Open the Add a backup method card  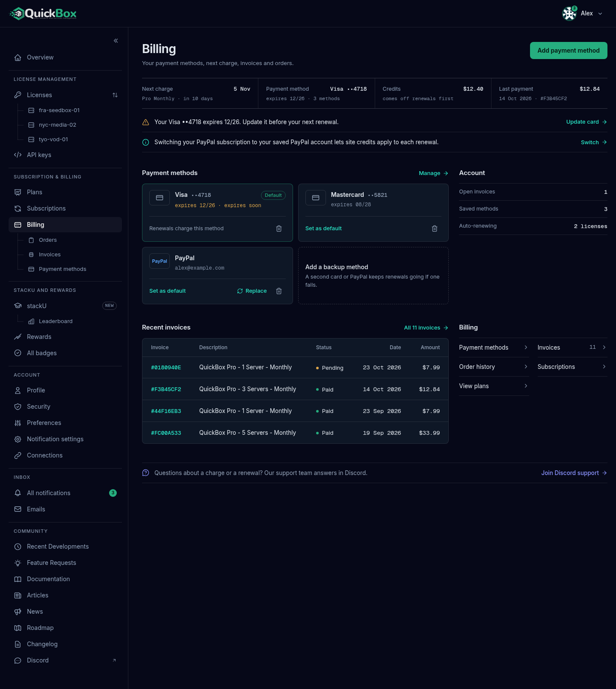coord(373,276)
